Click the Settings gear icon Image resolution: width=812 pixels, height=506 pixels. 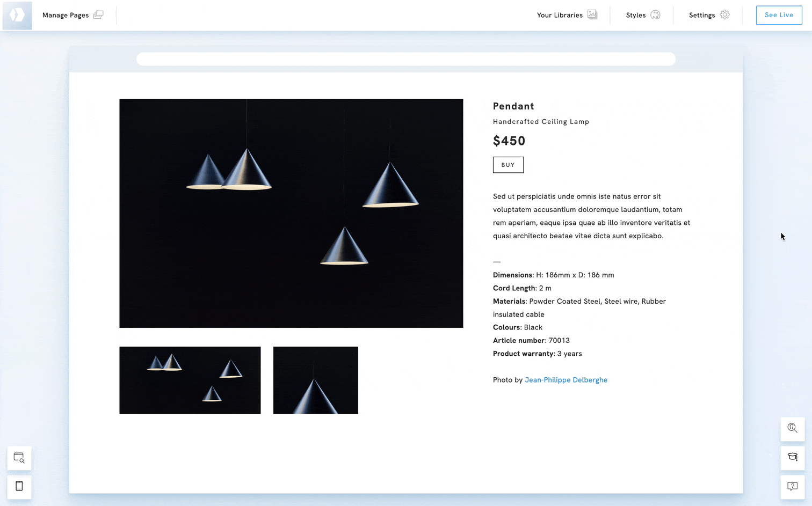click(724, 14)
